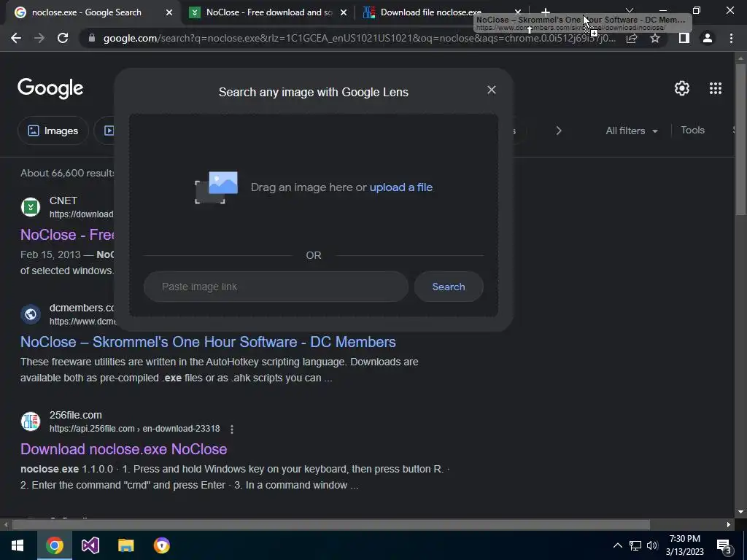Image resolution: width=747 pixels, height=560 pixels.
Task: Open options for 256file.com result
Action: (232, 429)
